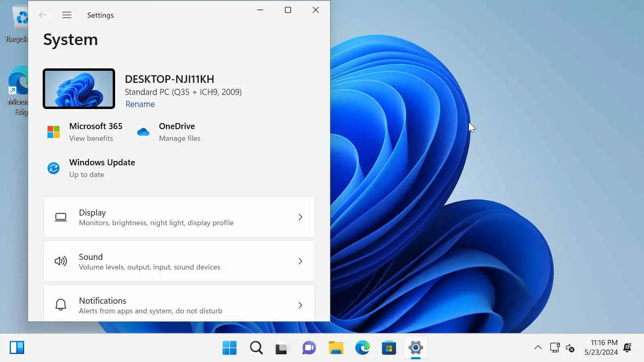Click the System page heading
Screen dimensions: 644x362
click(x=70, y=40)
